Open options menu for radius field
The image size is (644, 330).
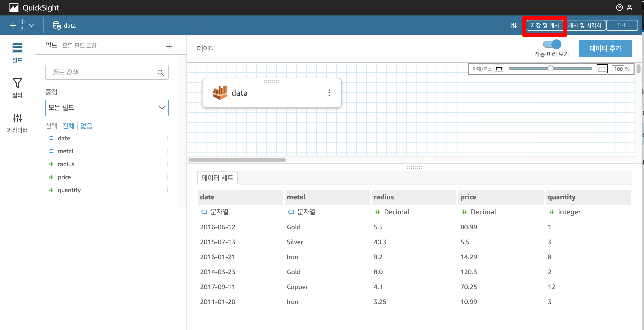[167, 164]
